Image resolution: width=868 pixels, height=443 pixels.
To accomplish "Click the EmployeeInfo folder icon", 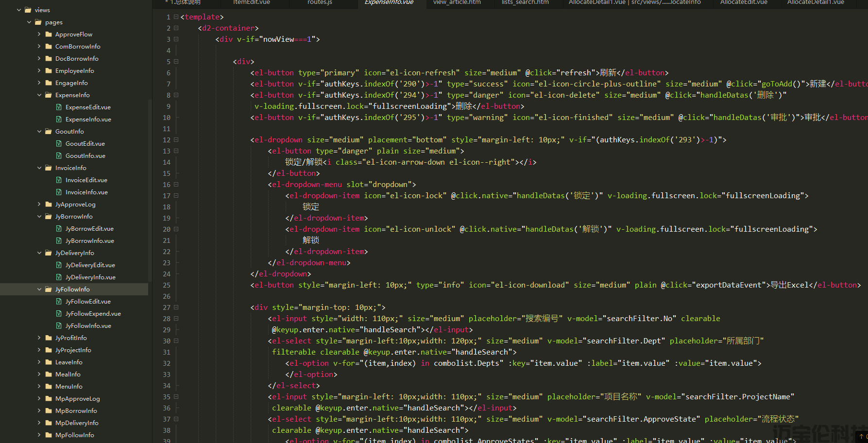I will 49,71.
